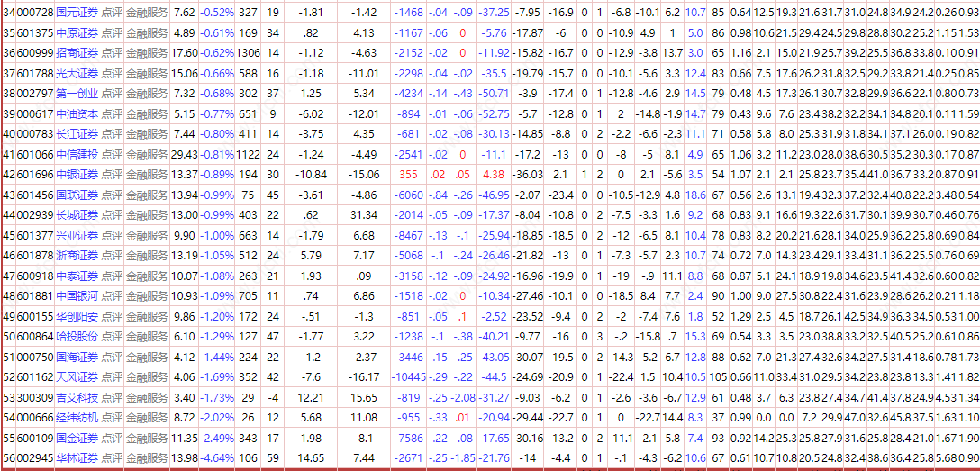Select stock code 600999
This screenshot has height=471, width=980.
click(35, 53)
